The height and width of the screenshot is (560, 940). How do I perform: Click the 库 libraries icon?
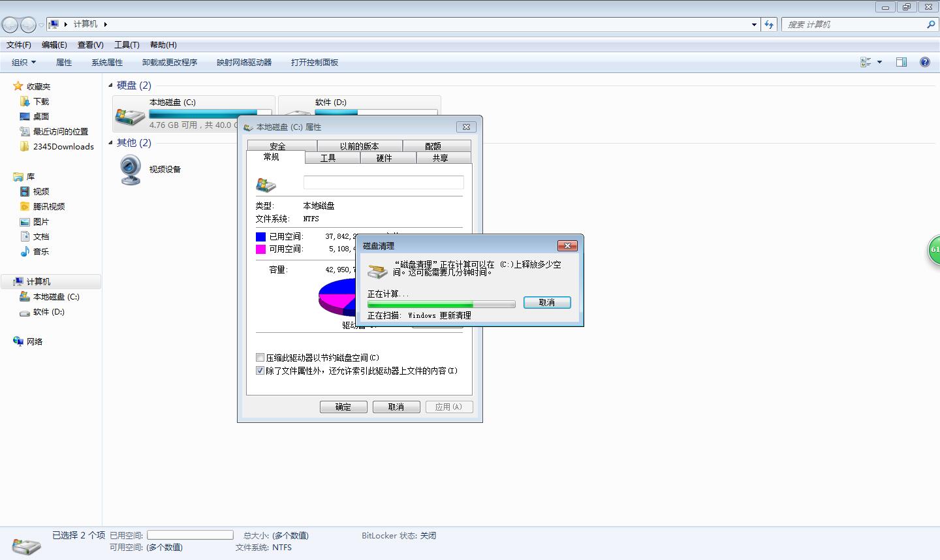[18, 177]
